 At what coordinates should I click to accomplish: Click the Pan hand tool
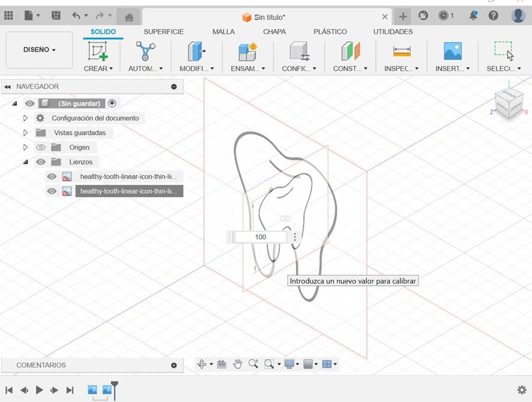[x=238, y=364]
